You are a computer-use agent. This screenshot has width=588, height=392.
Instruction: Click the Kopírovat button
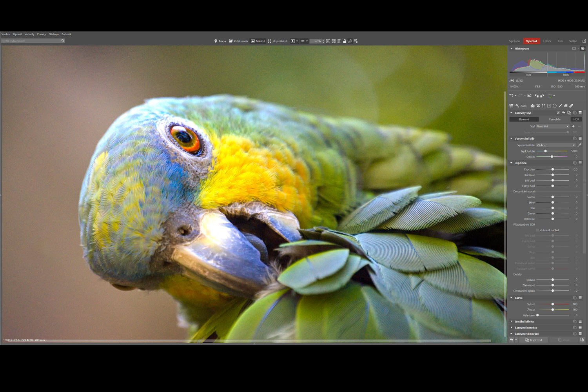pyautogui.click(x=534, y=340)
